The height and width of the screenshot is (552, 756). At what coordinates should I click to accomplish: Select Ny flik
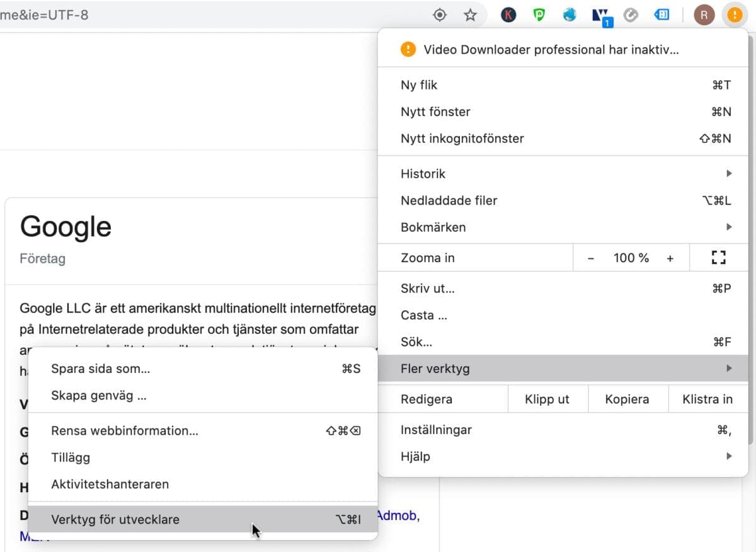[563, 85]
